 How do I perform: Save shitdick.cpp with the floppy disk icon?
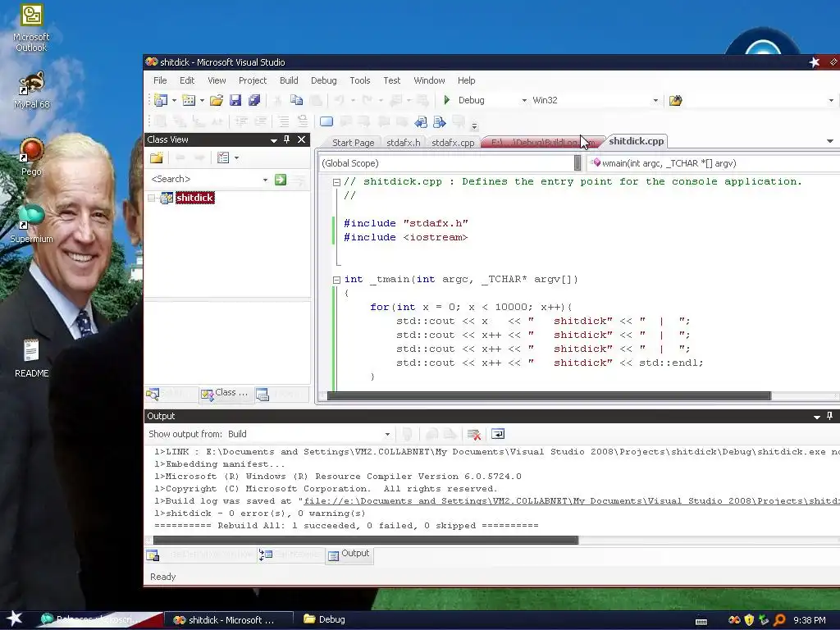(235, 100)
